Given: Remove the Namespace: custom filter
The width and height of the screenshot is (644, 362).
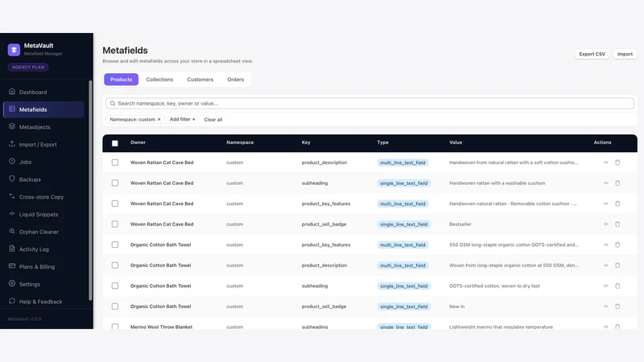Looking at the screenshot, I should click(x=159, y=119).
